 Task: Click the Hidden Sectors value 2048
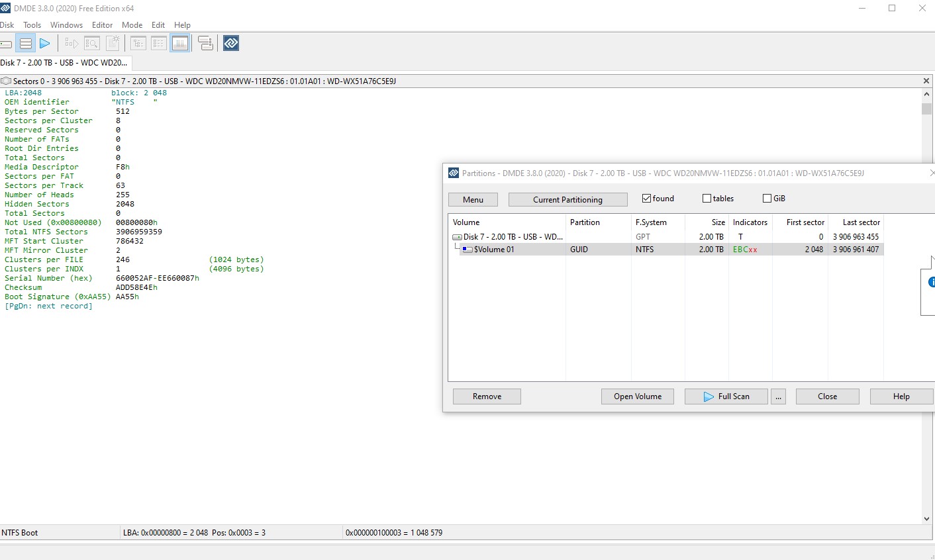tap(125, 205)
